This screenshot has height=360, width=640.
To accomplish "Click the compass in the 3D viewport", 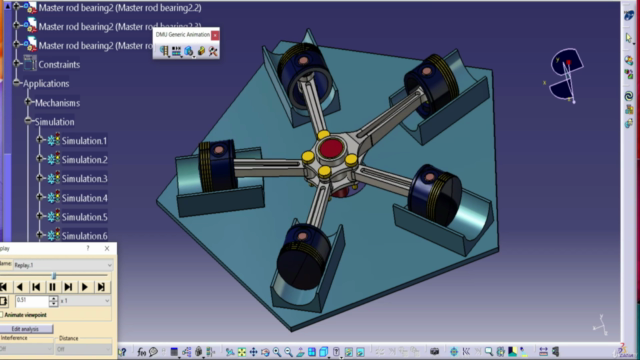I will [567, 75].
